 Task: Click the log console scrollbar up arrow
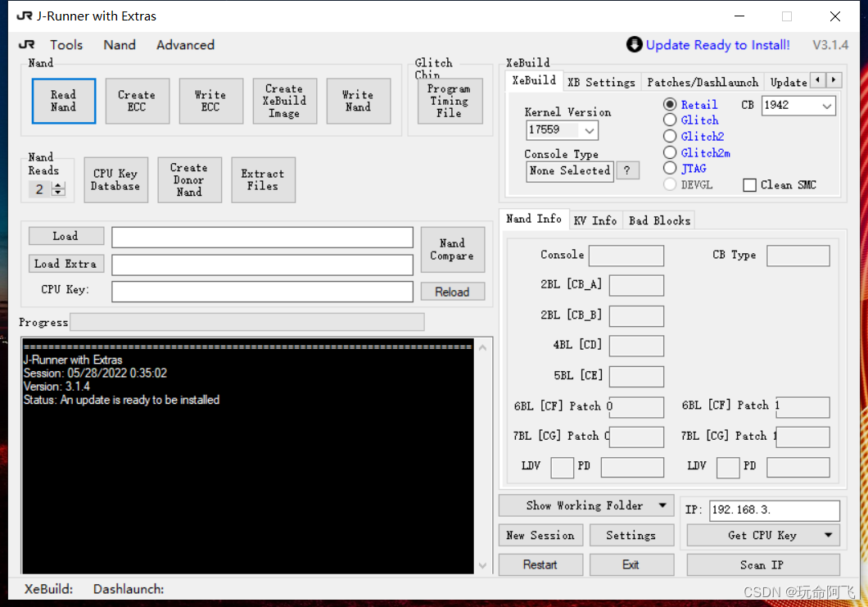(482, 348)
